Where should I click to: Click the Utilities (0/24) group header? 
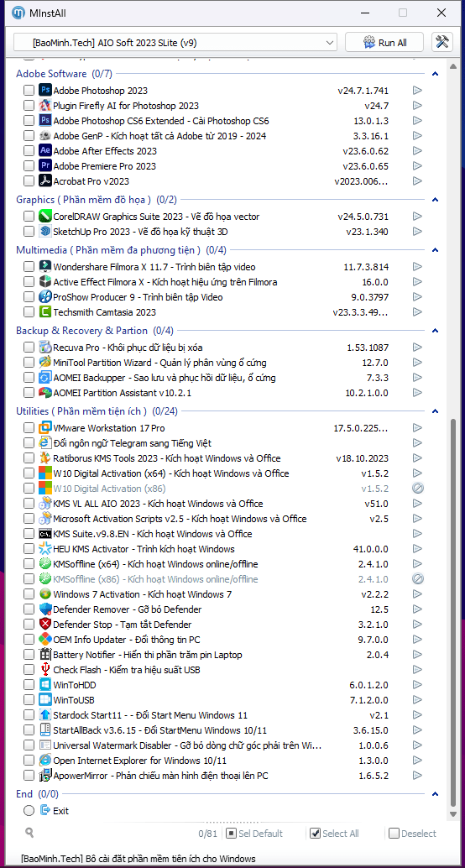click(x=97, y=411)
